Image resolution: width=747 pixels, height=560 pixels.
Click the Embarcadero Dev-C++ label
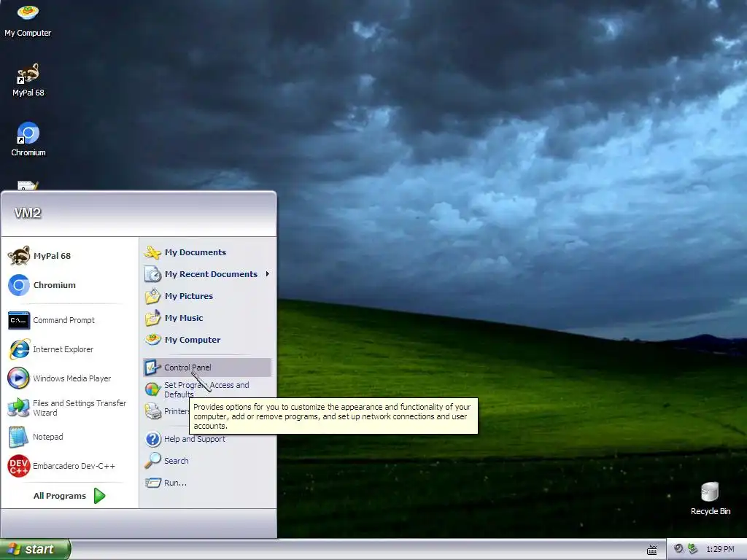point(74,466)
